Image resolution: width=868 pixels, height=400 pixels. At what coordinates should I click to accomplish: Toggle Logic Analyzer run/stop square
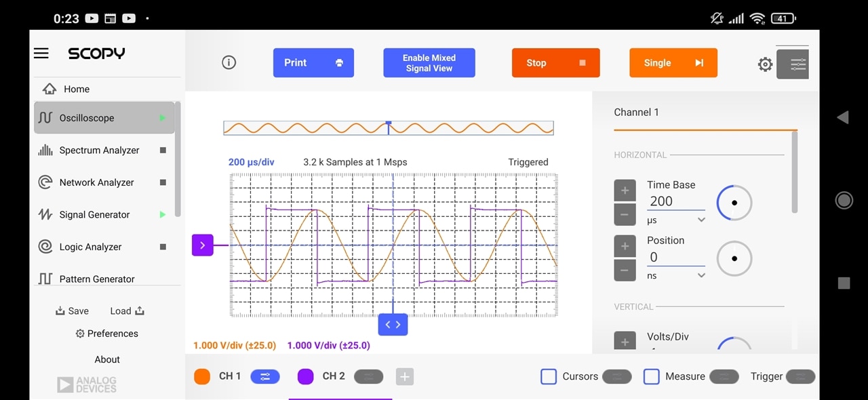[x=163, y=247]
